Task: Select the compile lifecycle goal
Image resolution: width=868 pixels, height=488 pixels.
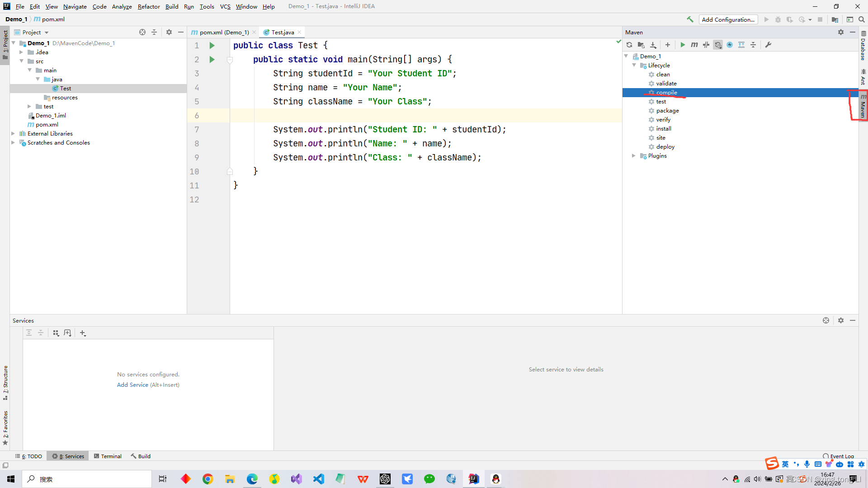Action: (666, 92)
